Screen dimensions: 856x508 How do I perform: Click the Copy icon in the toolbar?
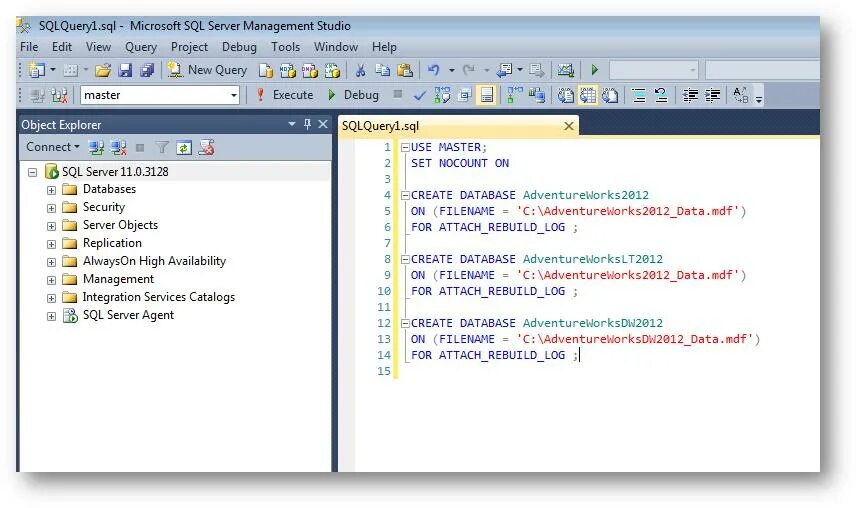[x=383, y=70]
